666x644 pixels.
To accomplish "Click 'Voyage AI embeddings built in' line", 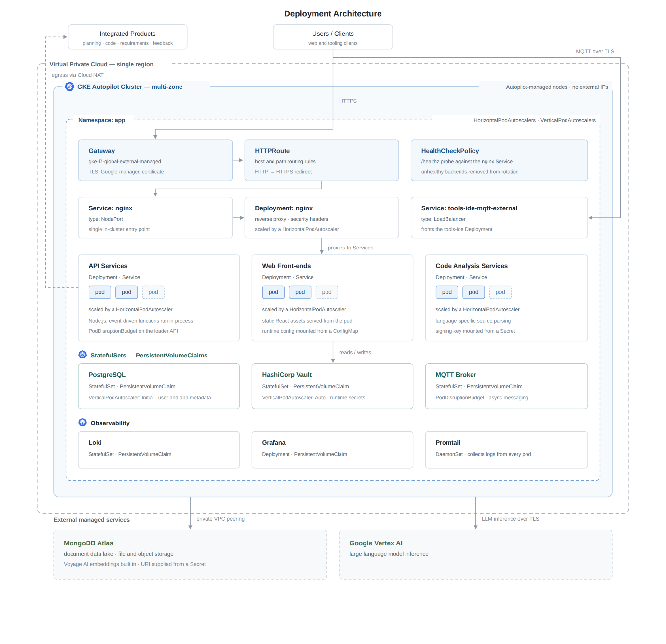I will tap(135, 564).
